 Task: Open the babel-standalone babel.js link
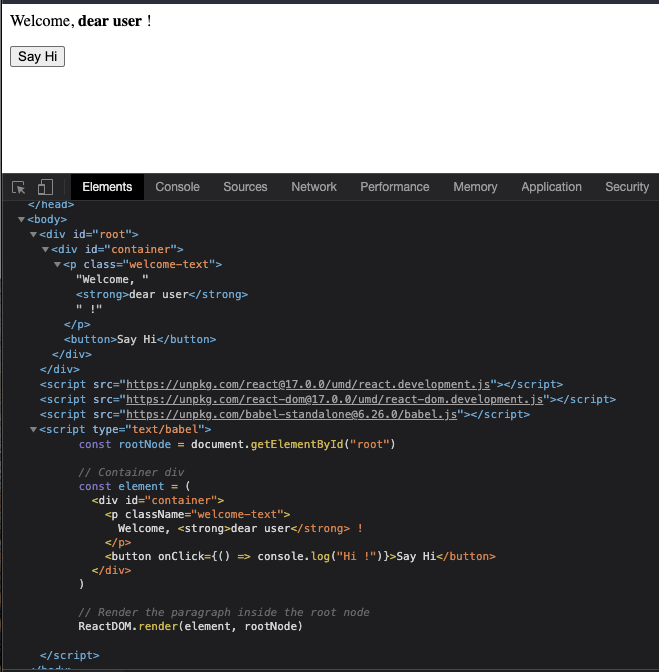point(291,414)
